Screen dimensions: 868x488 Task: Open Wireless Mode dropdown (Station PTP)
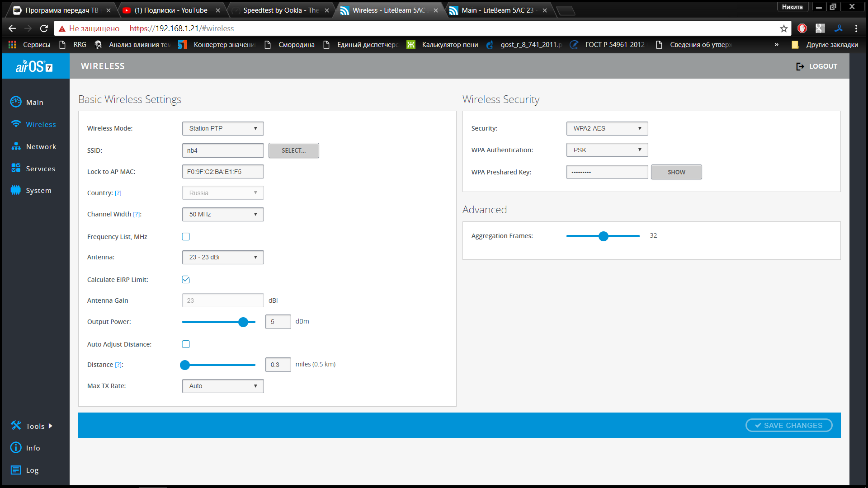(223, 128)
